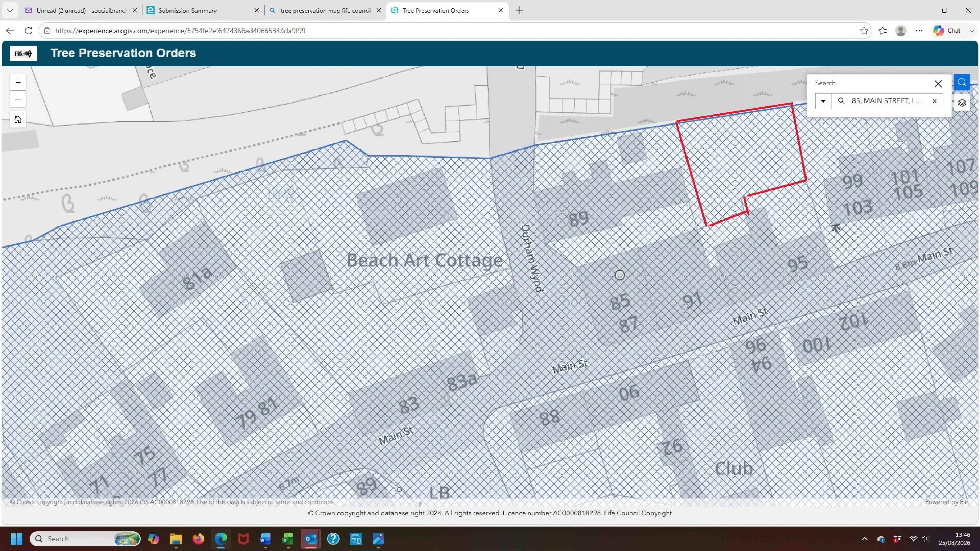Open Excel from the taskbar
The height and width of the screenshot is (551, 980).
288,539
